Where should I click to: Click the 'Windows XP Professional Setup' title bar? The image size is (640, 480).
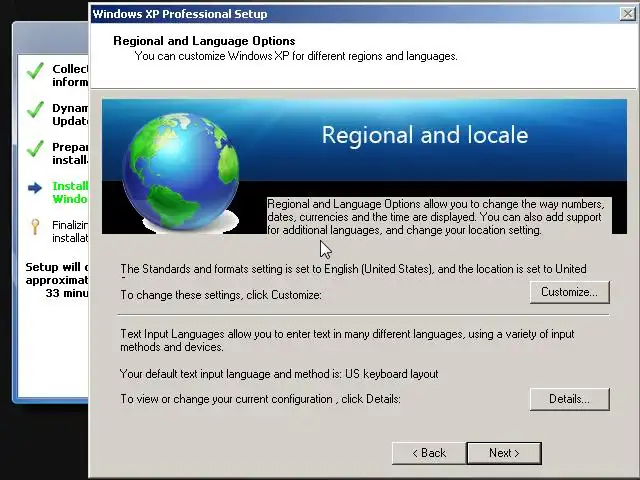[354, 14]
